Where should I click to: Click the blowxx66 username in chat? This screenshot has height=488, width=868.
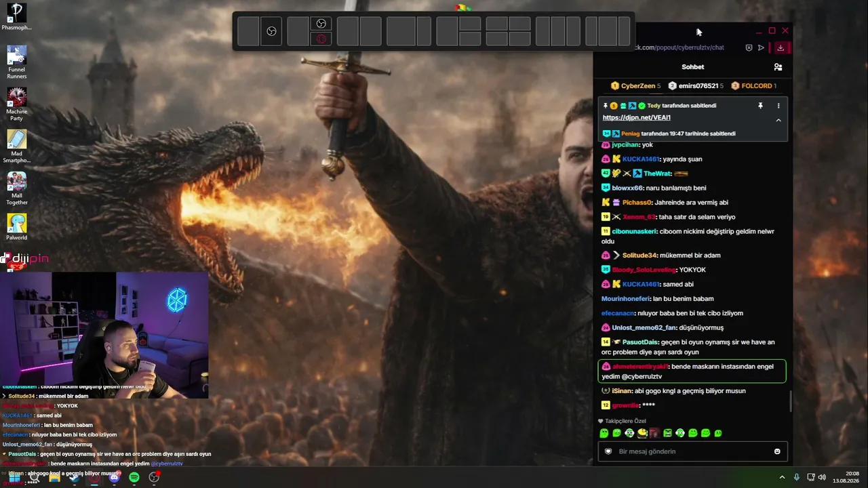[x=627, y=188]
